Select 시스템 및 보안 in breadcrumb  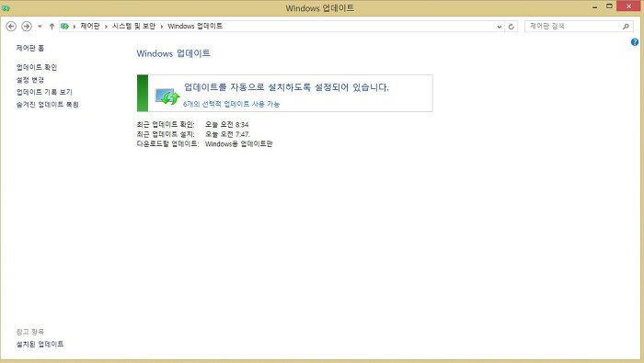coord(134,27)
